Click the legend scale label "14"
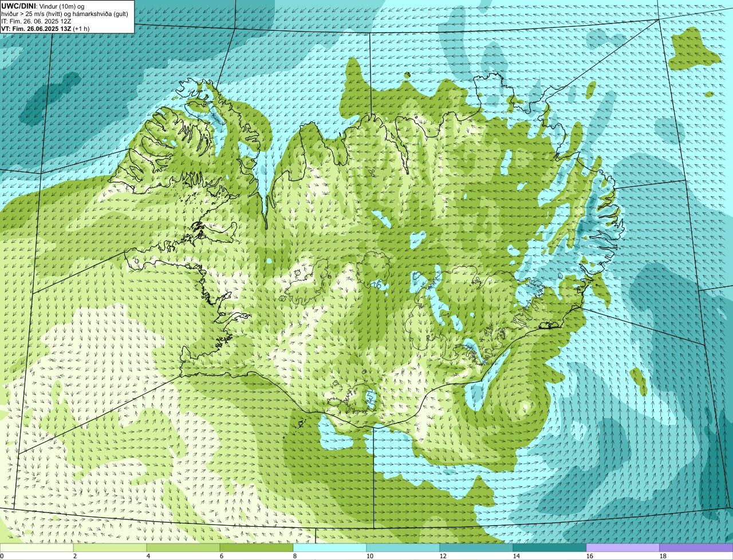The height and width of the screenshot is (560, 733). pyautogui.click(x=517, y=556)
